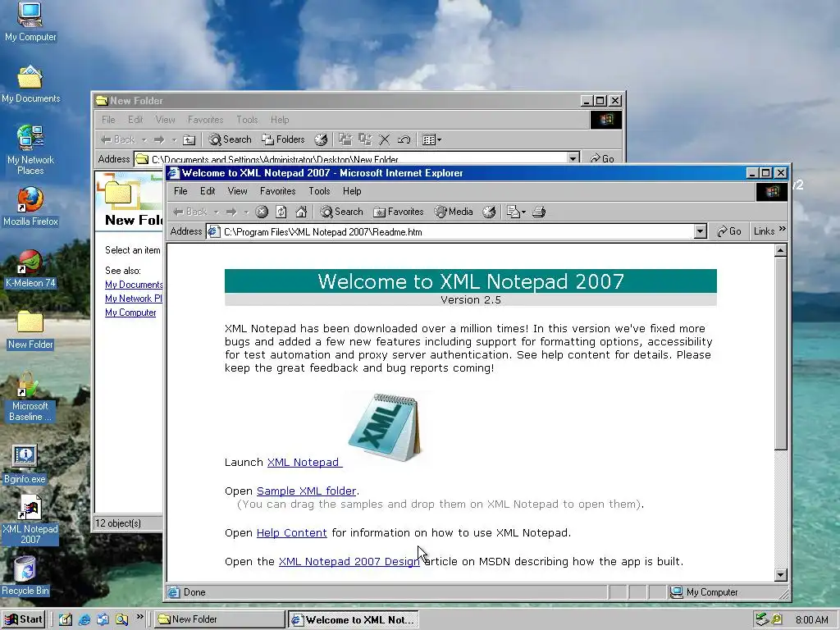
Task: Open Search in Internet Explorer toolbar
Action: [x=342, y=212]
